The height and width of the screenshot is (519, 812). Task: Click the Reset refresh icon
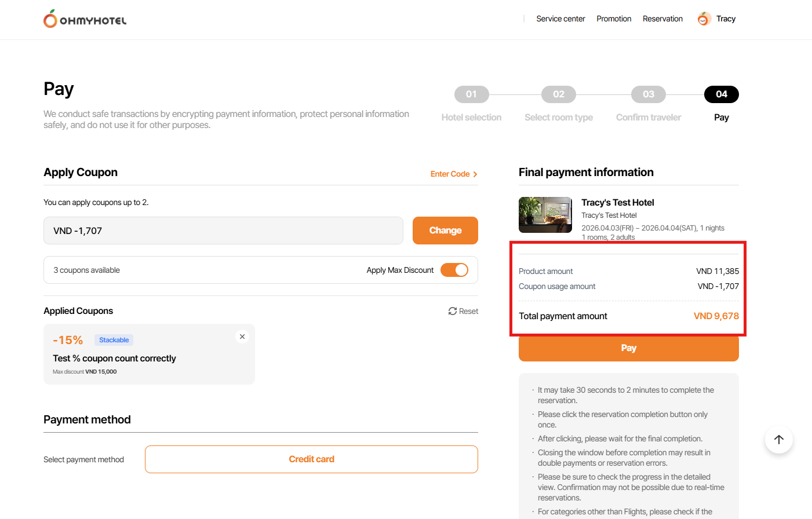click(453, 311)
